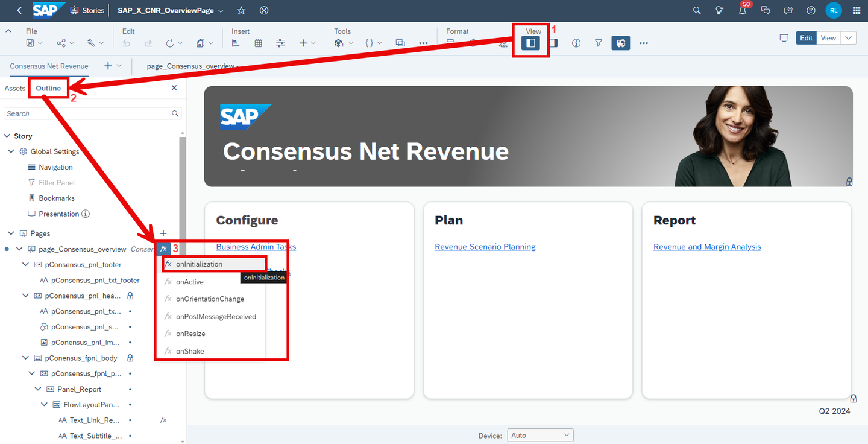Open the Revenue and Margin Analysis link
Screen dimensions: 868x444
coord(707,247)
